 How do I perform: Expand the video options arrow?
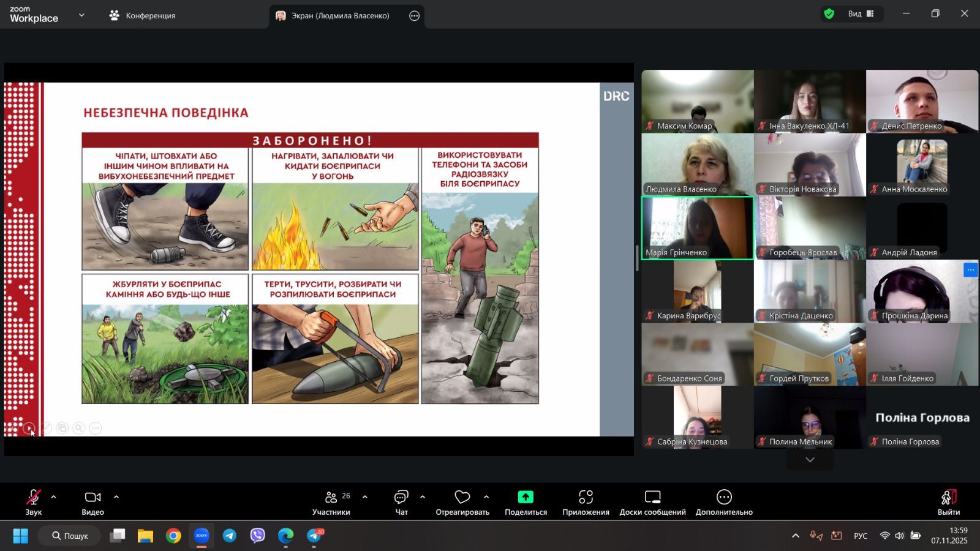click(116, 497)
